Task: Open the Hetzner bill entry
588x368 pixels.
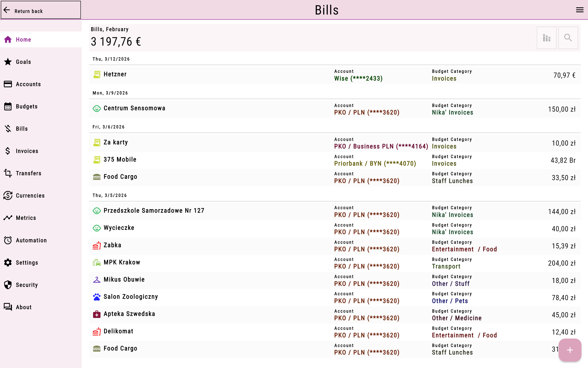Action: tap(335, 75)
